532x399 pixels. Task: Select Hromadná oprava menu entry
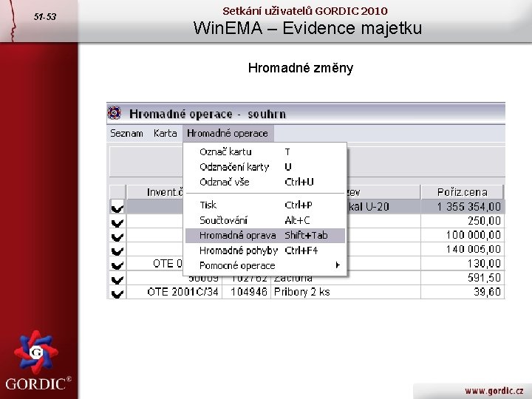pos(265,236)
